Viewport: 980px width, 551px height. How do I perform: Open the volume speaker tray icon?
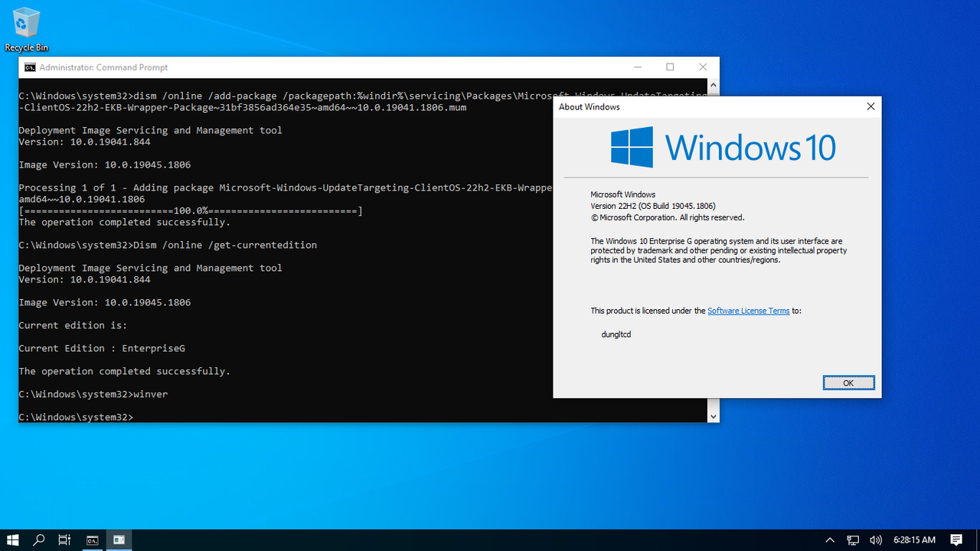click(x=876, y=540)
